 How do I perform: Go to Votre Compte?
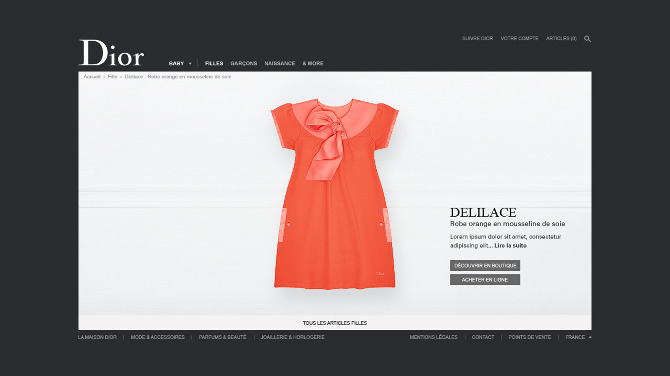tap(519, 38)
